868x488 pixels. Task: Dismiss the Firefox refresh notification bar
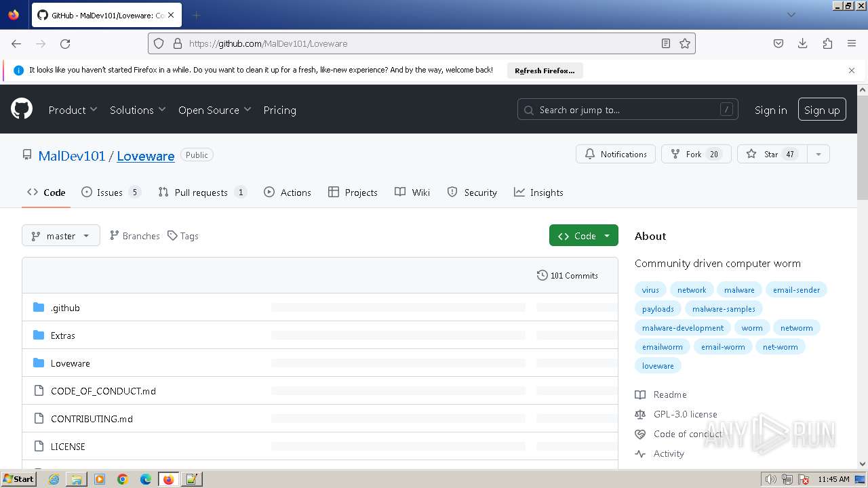(852, 70)
